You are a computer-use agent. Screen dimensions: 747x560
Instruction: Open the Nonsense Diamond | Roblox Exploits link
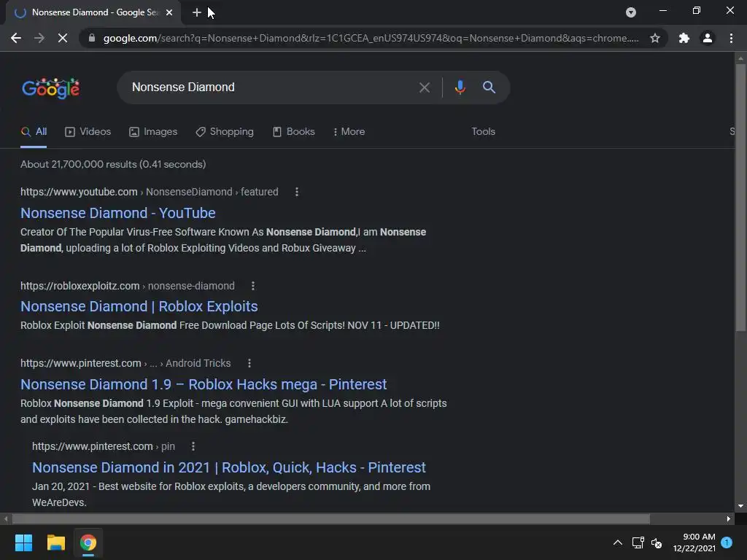(139, 306)
